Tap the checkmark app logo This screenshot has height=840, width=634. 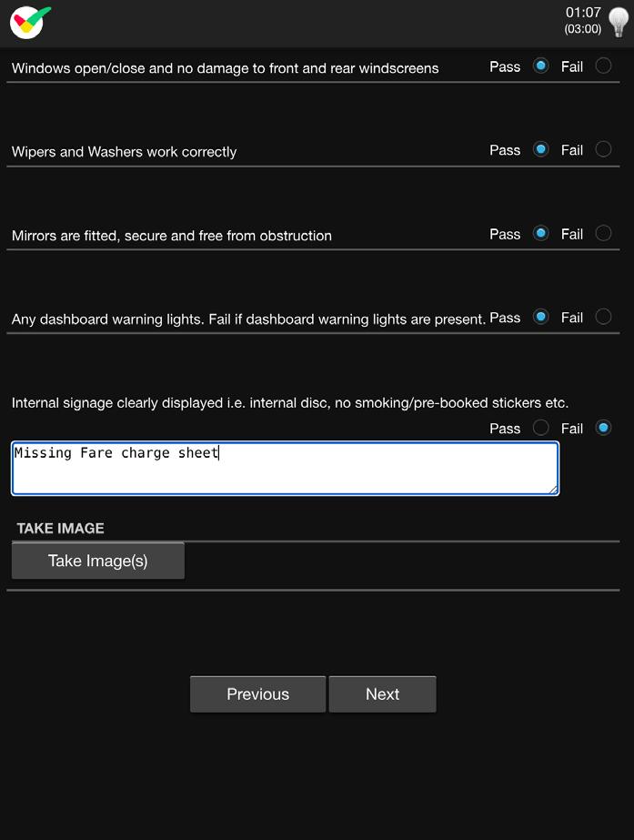point(30,23)
